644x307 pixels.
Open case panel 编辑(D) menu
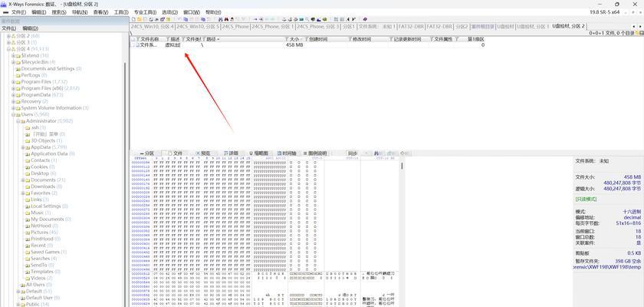(x=30, y=28)
